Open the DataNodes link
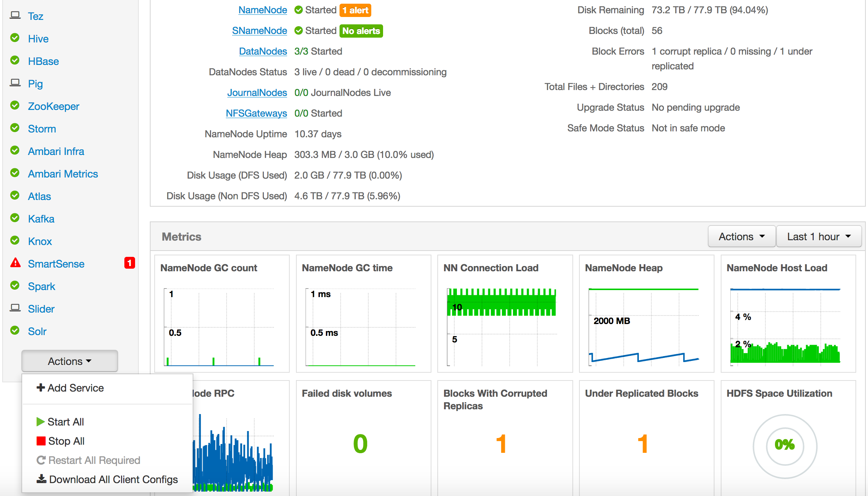Viewport: 868px width, 496px height. click(263, 51)
